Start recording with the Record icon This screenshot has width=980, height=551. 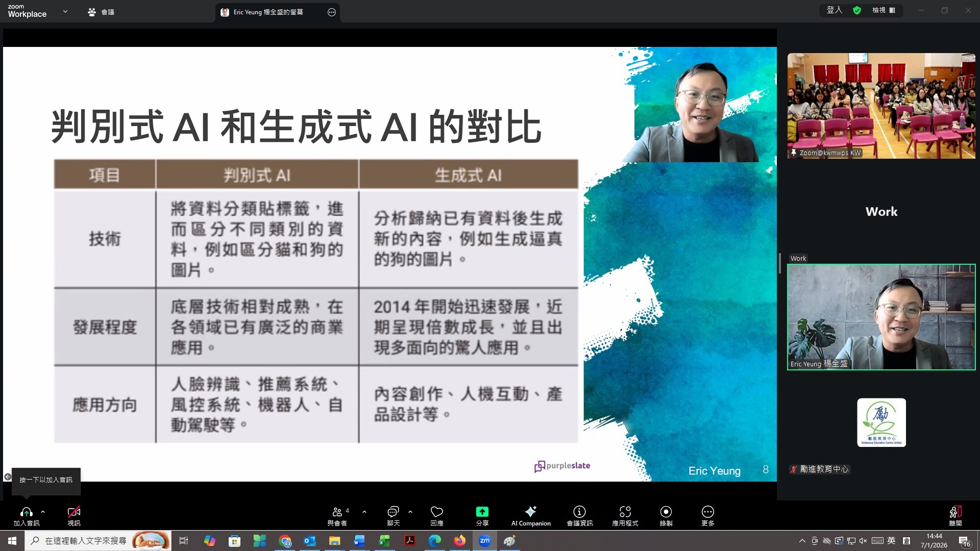click(666, 512)
